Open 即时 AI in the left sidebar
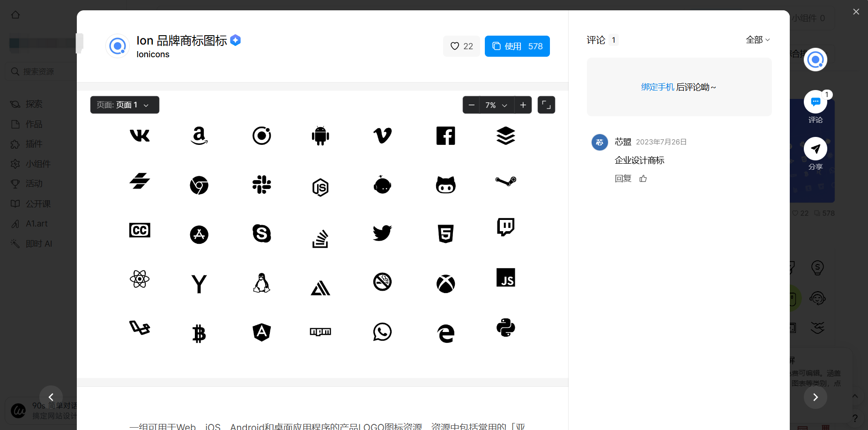This screenshot has width=868, height=430. click(x=39, y=244)
